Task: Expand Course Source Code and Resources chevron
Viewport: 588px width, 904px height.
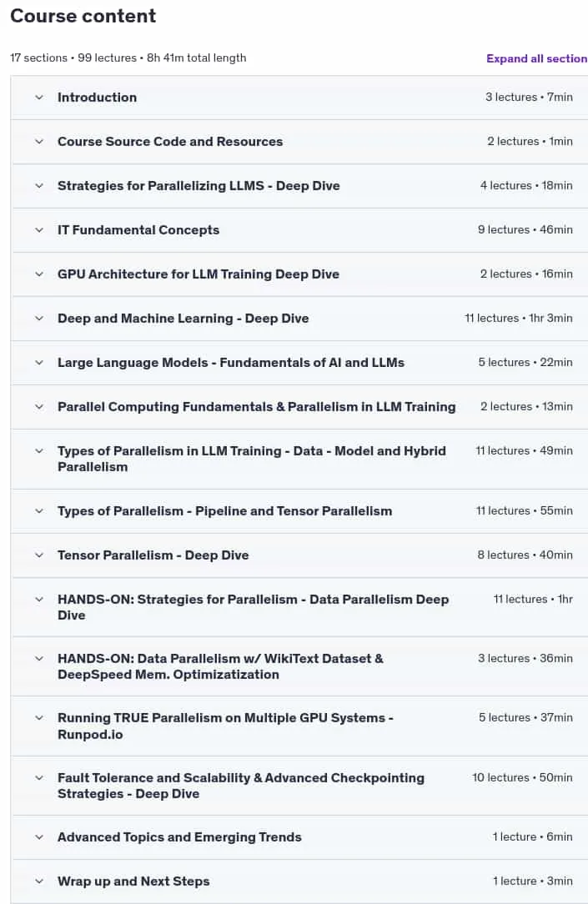Action: [x=39, y=142]
